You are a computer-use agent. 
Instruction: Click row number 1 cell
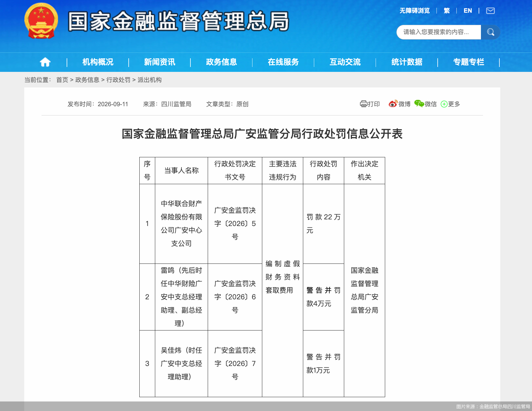pyautogui.click(x=147, y=224)
